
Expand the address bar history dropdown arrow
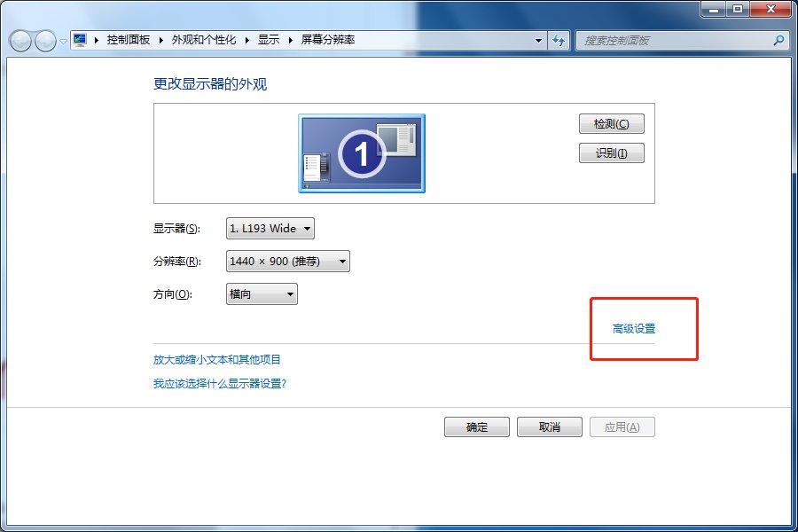coord(537,41)
